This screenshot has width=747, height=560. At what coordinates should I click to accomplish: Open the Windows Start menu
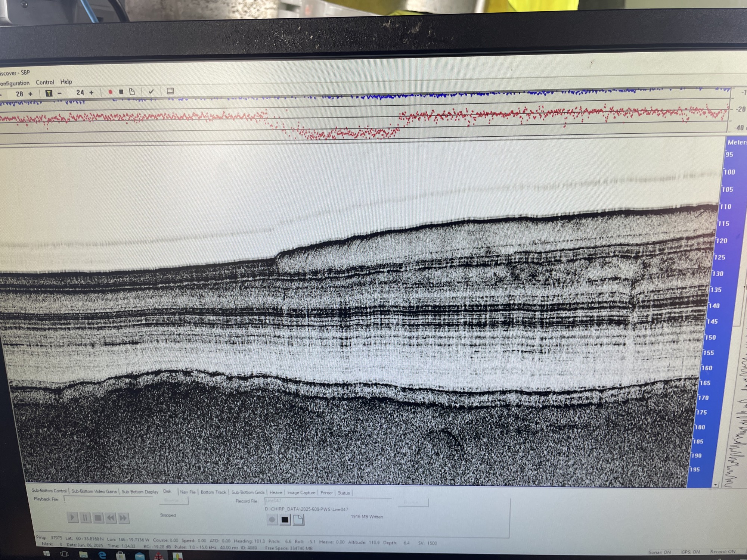(x=47, y=554)
